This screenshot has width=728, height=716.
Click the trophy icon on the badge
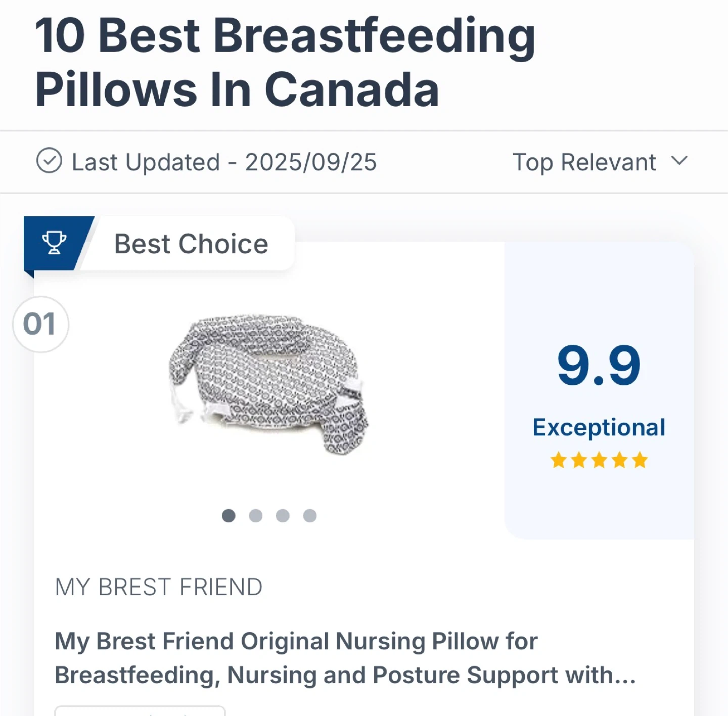[x=54, y=243]
